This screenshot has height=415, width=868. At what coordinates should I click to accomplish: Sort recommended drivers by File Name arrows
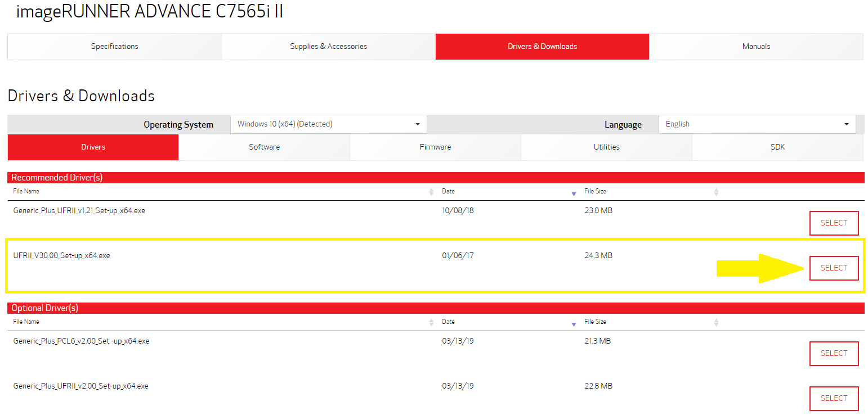[431, 192]
